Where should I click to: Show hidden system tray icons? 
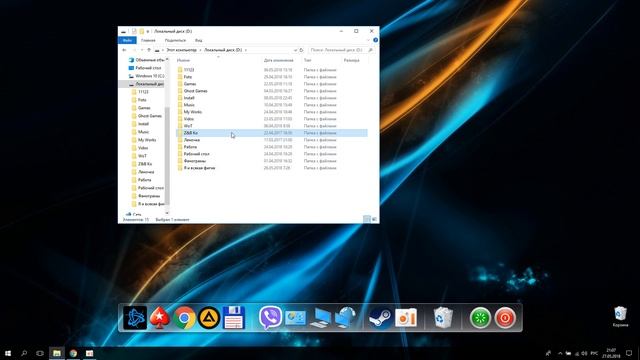(560, 353)
